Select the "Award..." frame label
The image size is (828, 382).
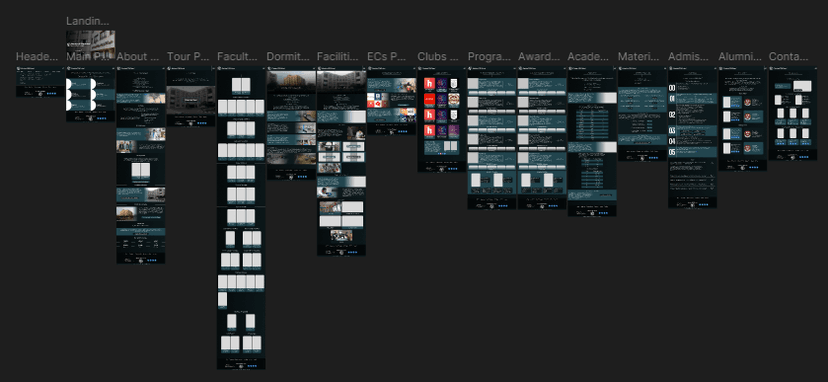pos(539,57)
